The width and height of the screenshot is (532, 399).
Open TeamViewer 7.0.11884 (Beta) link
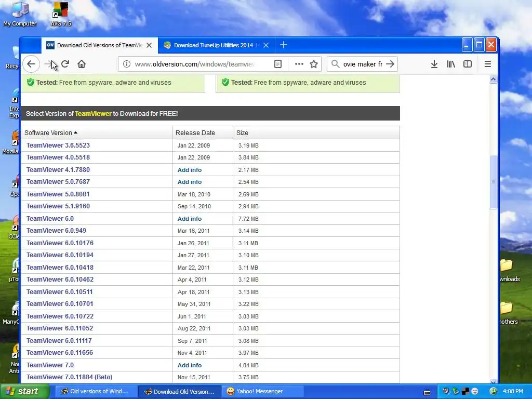[x=69, y=377]
